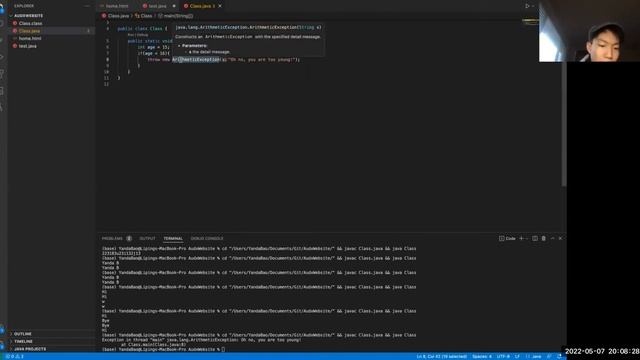Change the Spaces: 4 indentation setting
This screenshot has width=640, height=360.
point(482,356)
